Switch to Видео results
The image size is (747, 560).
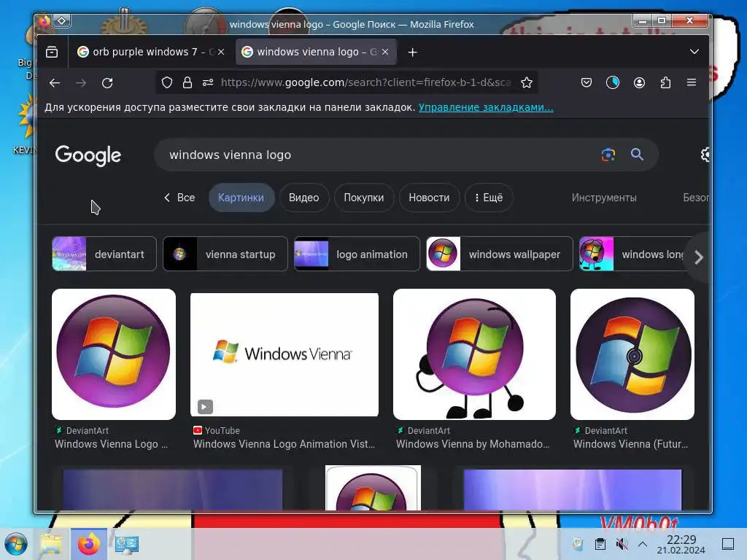click(x=304, y=198)
